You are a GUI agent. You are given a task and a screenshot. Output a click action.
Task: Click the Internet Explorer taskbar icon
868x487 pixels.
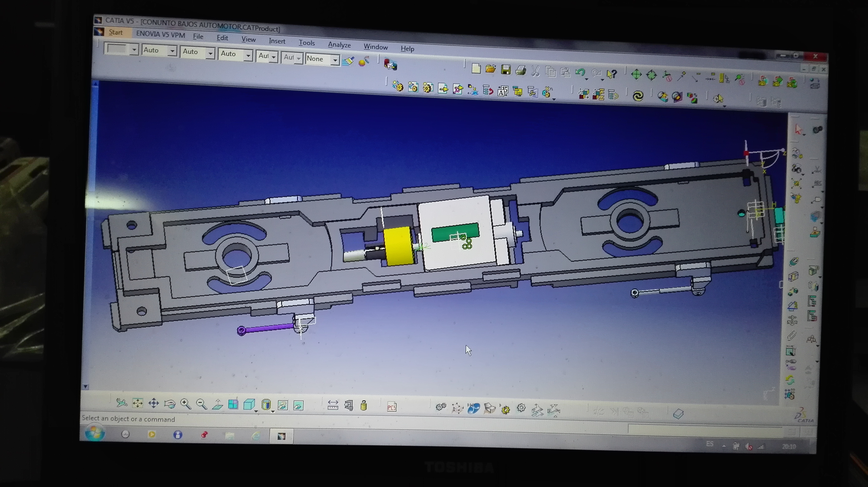tap(256, 436)
